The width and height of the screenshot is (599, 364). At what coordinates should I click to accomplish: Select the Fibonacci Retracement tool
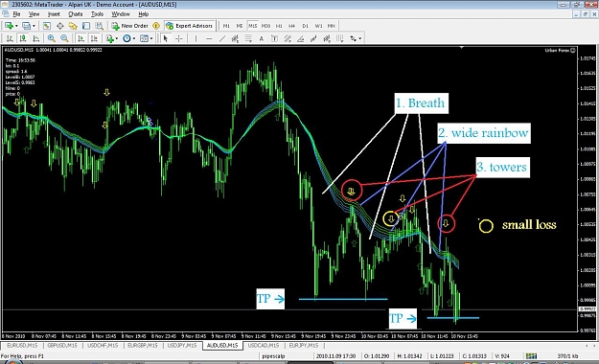248,38
